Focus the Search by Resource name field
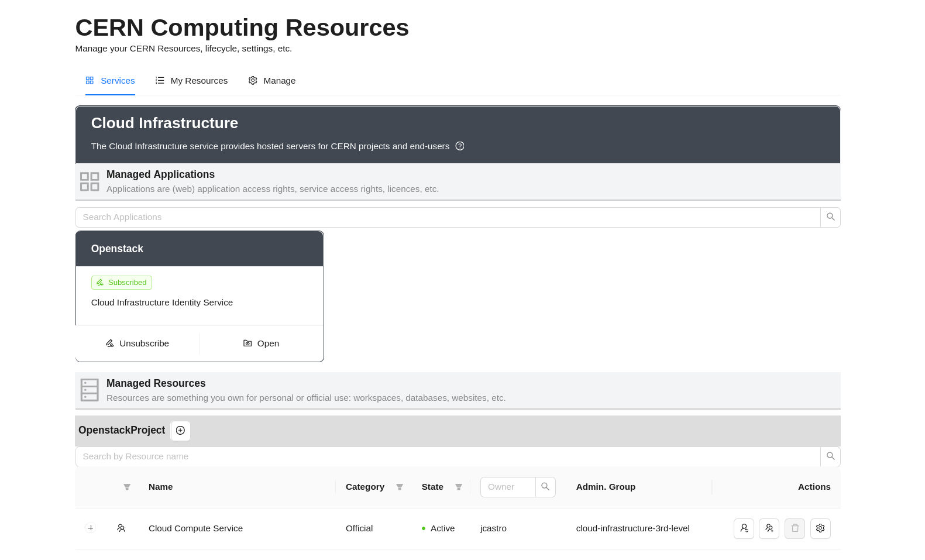This screenshot has height=560, width=925. (x=448, y=456)
